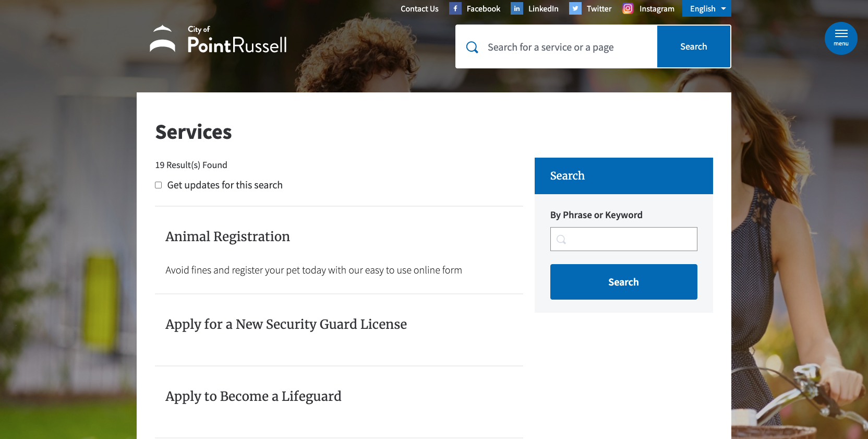Screen dimensions: 868x439
Task: Click the Search sidebar panel heading
Action: point(568,176)
